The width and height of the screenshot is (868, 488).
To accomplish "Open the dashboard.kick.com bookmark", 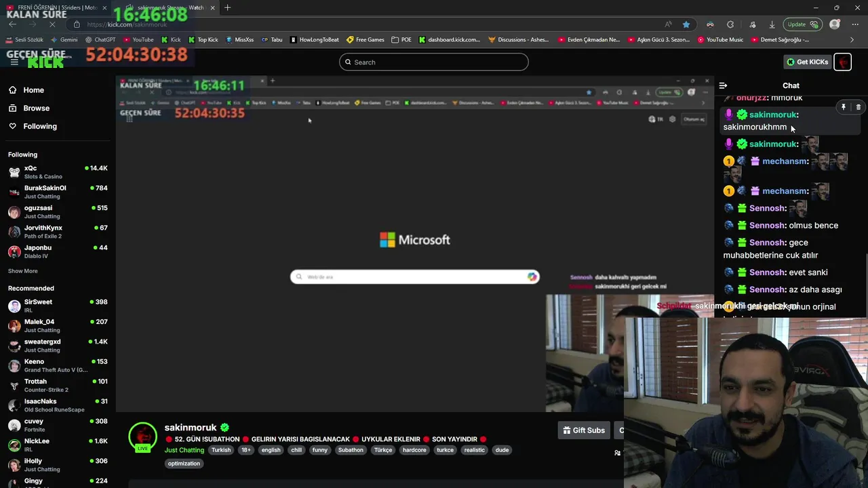I will tap(449, 39).
